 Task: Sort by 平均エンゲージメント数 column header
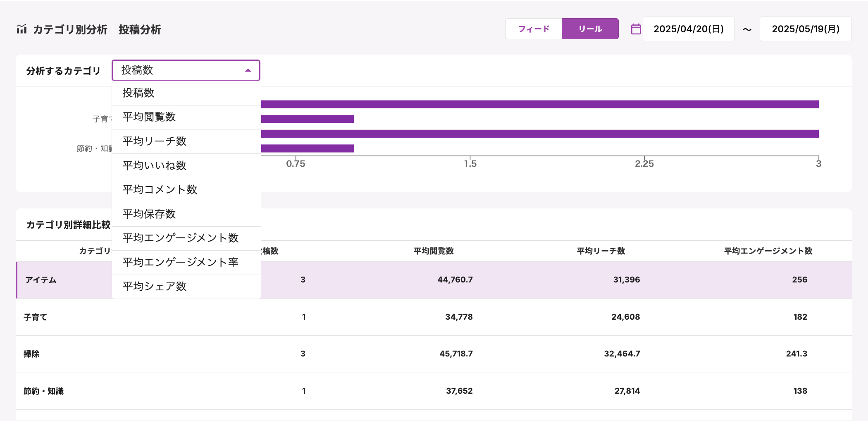tap(768, 251)
